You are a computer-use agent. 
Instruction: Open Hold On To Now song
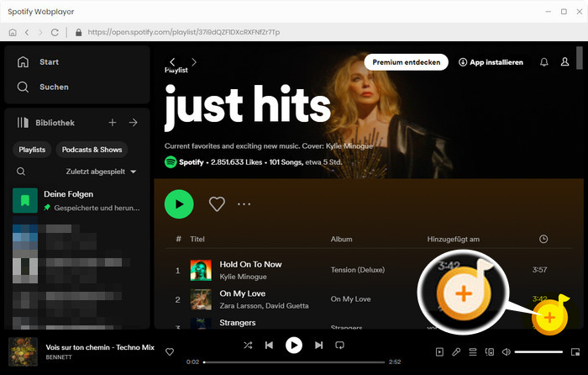[x=250, y=264]
